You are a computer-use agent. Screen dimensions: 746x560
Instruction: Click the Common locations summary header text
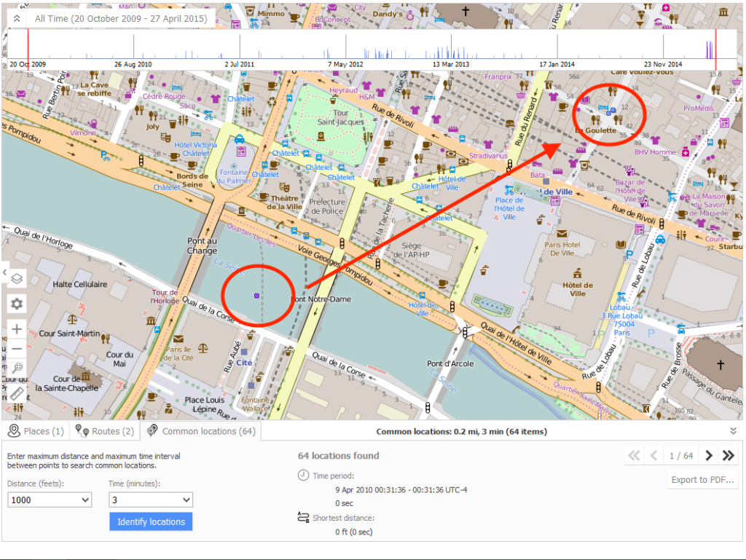pyautogui.click(x=461, y=432)
